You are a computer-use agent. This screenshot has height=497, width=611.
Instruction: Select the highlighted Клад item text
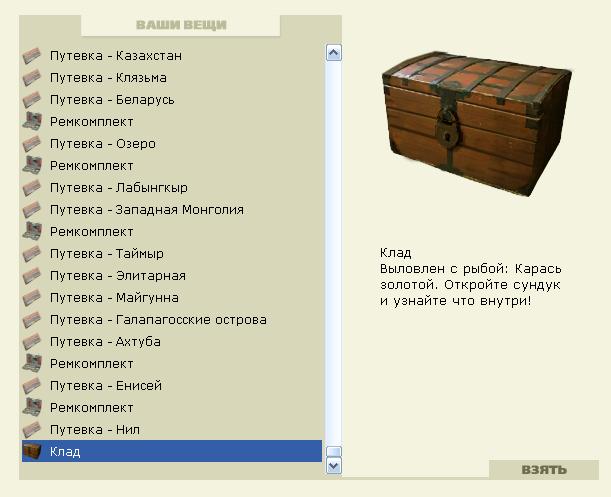pos(65,452)
